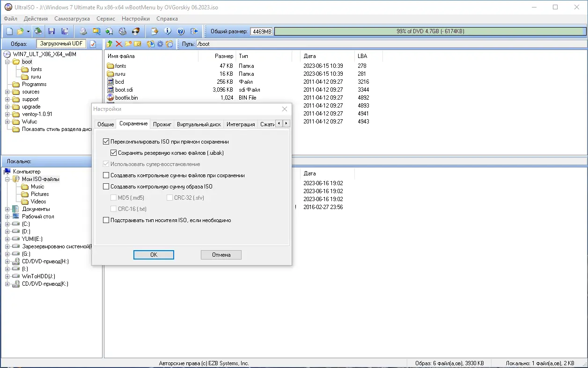This screenshot has width=588, height=368.
Task: Switch to the Виртуальный диск tab
Action: click(x=199, y=124)
